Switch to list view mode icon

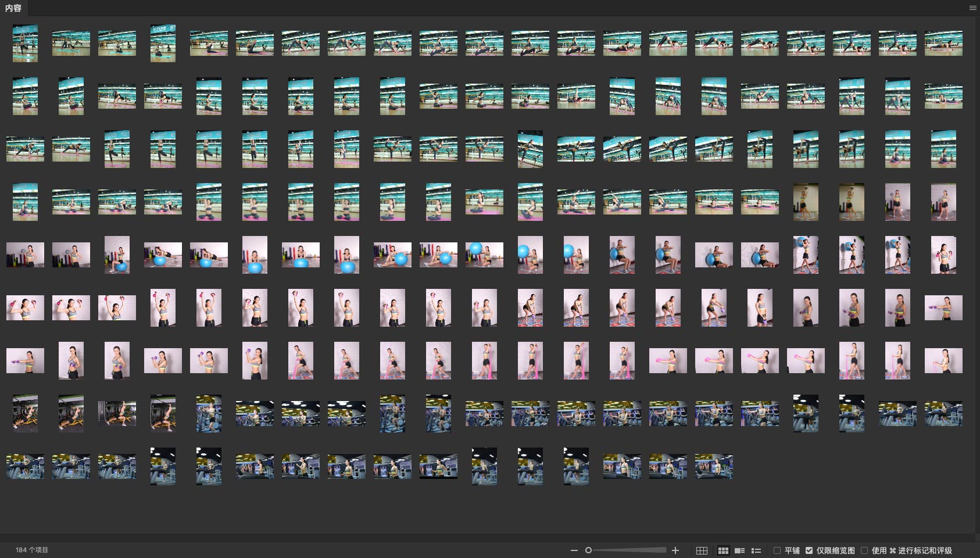coord(756,550)
